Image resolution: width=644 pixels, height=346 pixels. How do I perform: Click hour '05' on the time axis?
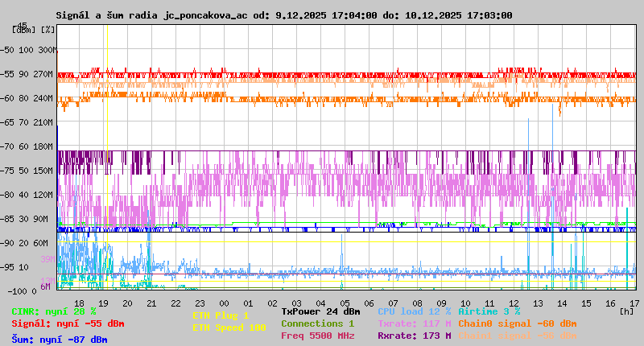click(x=345, y=303)
